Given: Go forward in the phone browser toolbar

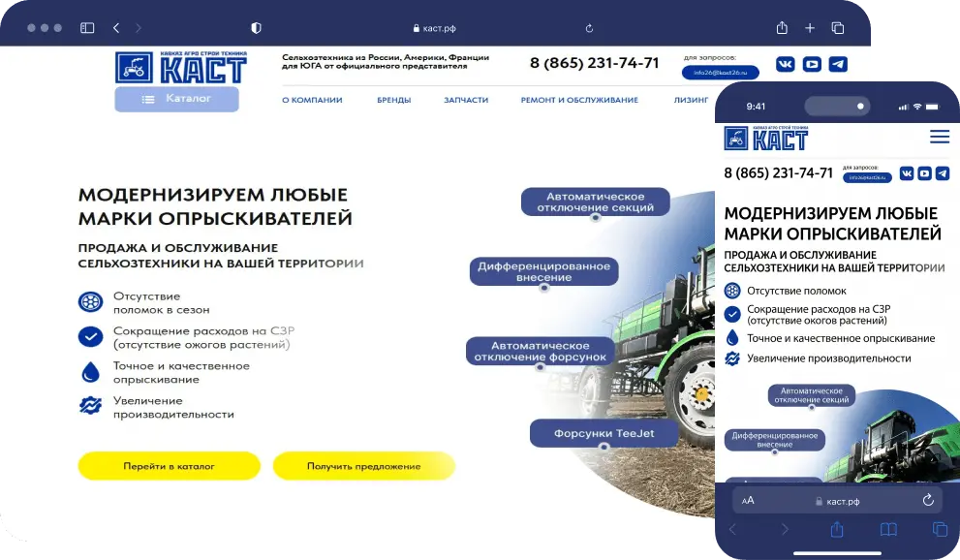Looking at the screenshot, I should click(x=785, y=529).
